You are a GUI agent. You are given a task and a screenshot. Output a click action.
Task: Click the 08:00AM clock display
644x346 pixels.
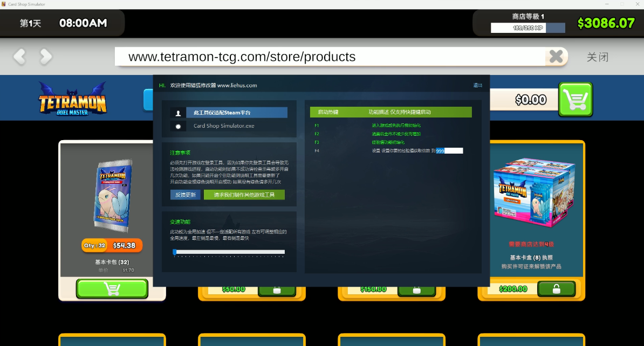(x=83, y=23)
